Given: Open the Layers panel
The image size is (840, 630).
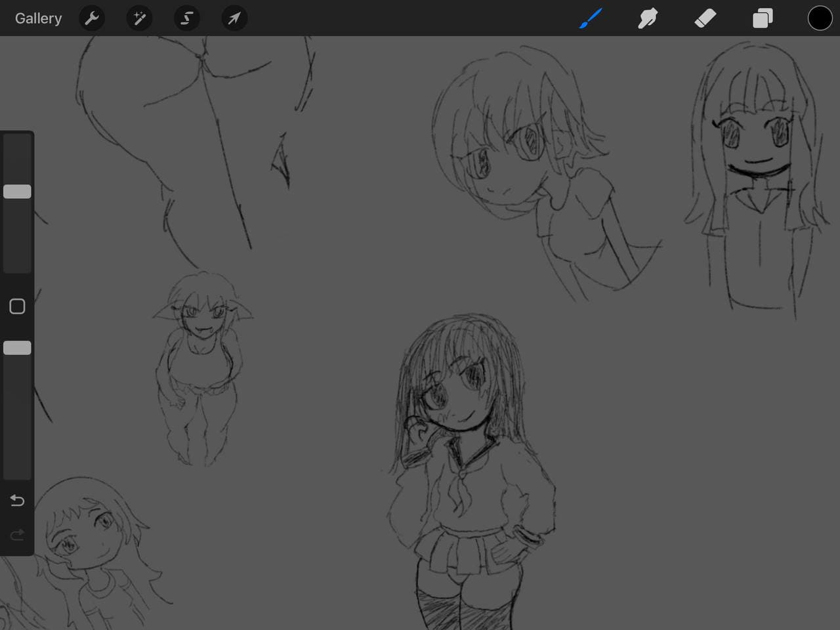Looking at the screenshot, I should [x=763, y=18].
